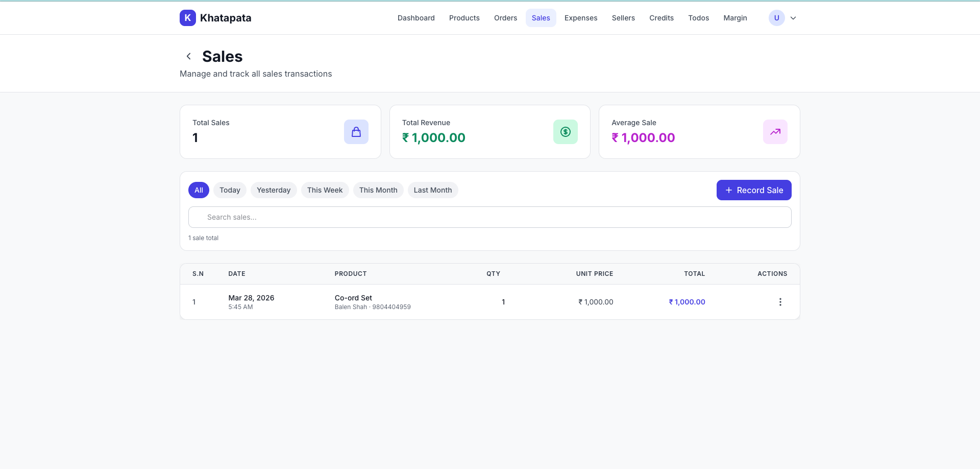Click the dollar icon on Total Revenue card
This screenshot has width=980, height=469.
coord(565,131)
